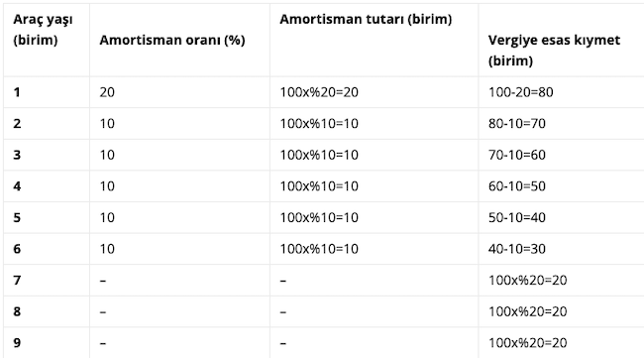The width and height of the screenshot is (644, 358).
Task: Click the cell '70-10=60'
Action: [x=516, y=155]
